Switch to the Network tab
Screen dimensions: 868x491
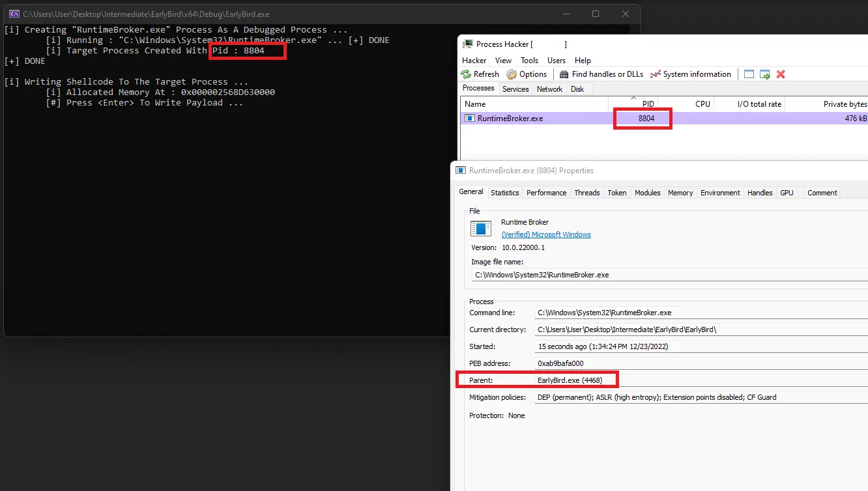(549, 89)
